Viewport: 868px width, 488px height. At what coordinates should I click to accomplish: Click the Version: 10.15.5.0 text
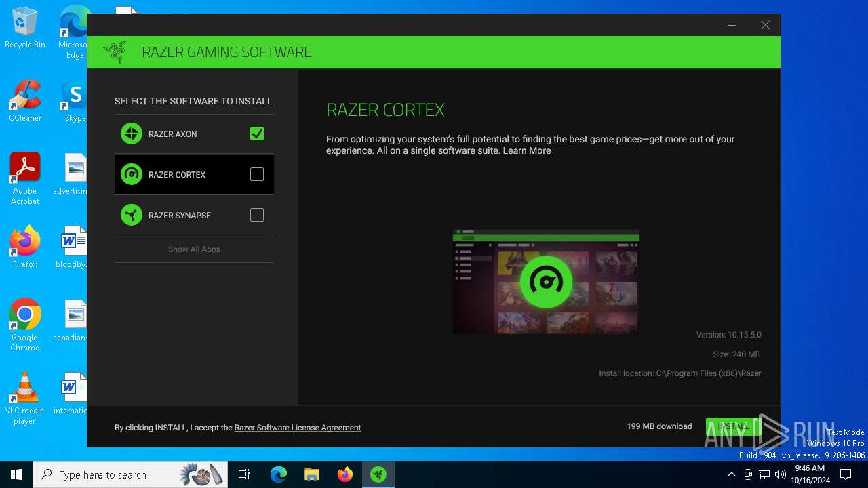[x=728, y=335]
